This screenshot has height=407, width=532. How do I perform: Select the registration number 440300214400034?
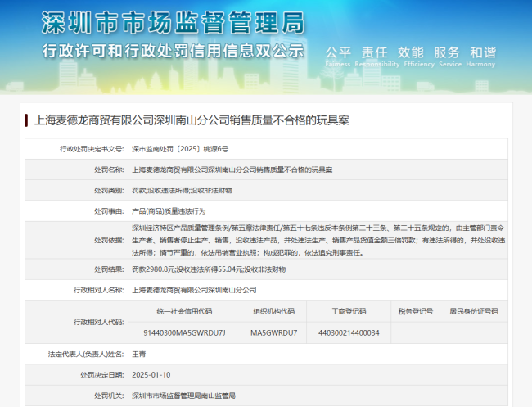pyautogui.click(x=349, y=333)
